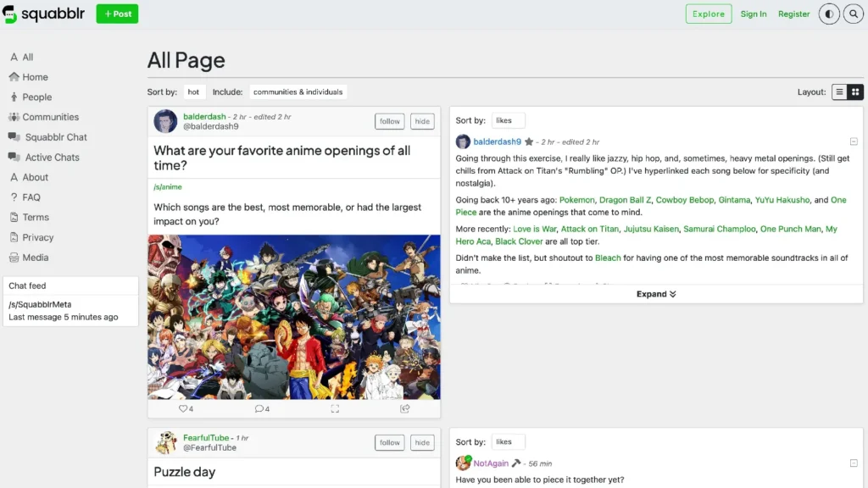The height and width of the screenshot is (488, 868).
Task: Collapse balderdash9's comment with minus icon
Action: point(854,141)
